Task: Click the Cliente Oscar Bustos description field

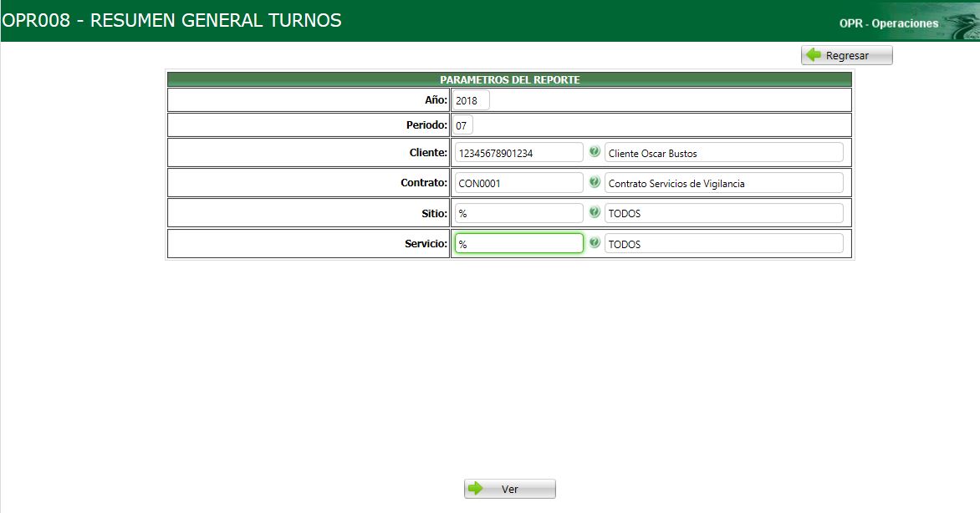Action: pos(724,151)
